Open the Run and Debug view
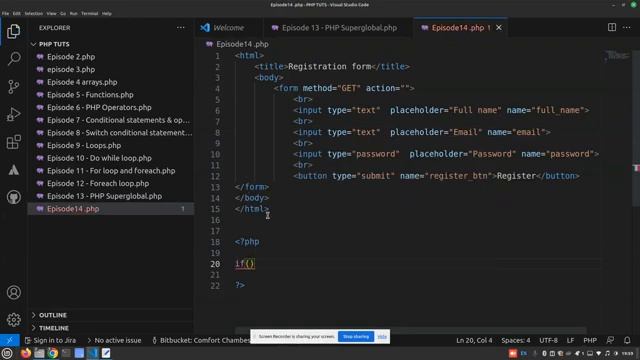 coord(13,114)
